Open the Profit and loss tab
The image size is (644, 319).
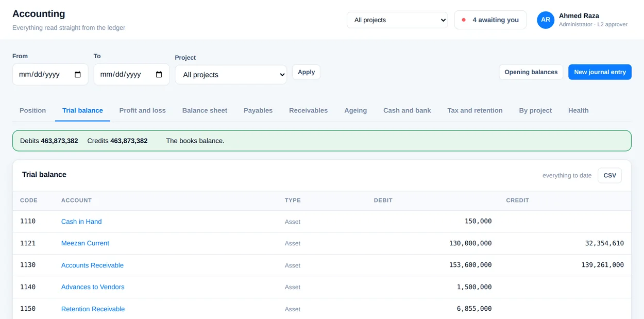[143, 110]
